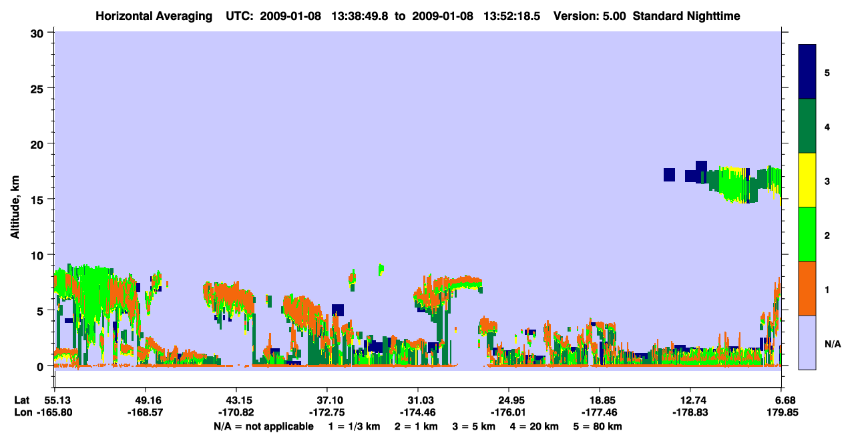Click the dark green level 4 color swatch
Image resolution: width=868 pixels, height=445 pixels.
coord(807,126)
